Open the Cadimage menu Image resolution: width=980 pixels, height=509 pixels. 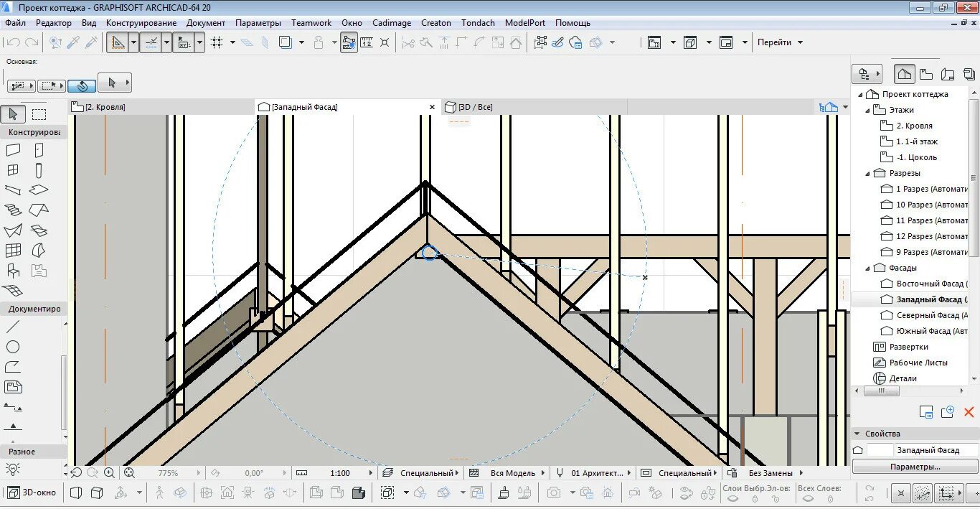392,23
